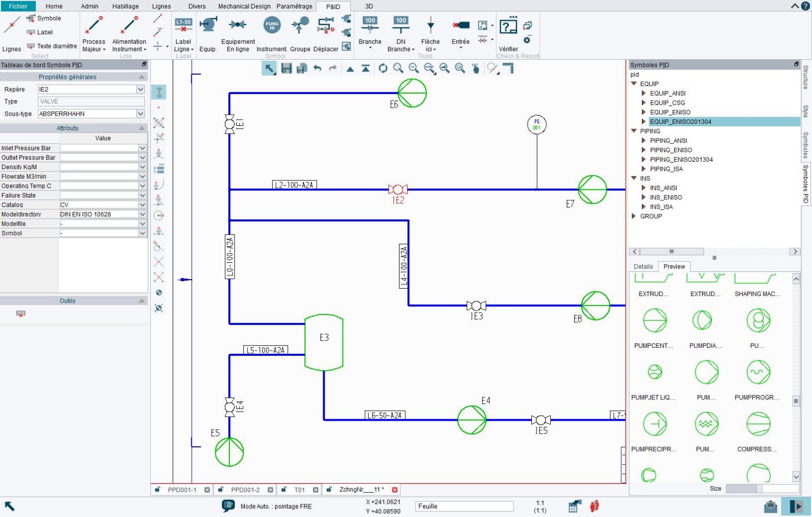Click inside the Feuille input field
This screenshot has height=517, width=812.
point(464,506)
